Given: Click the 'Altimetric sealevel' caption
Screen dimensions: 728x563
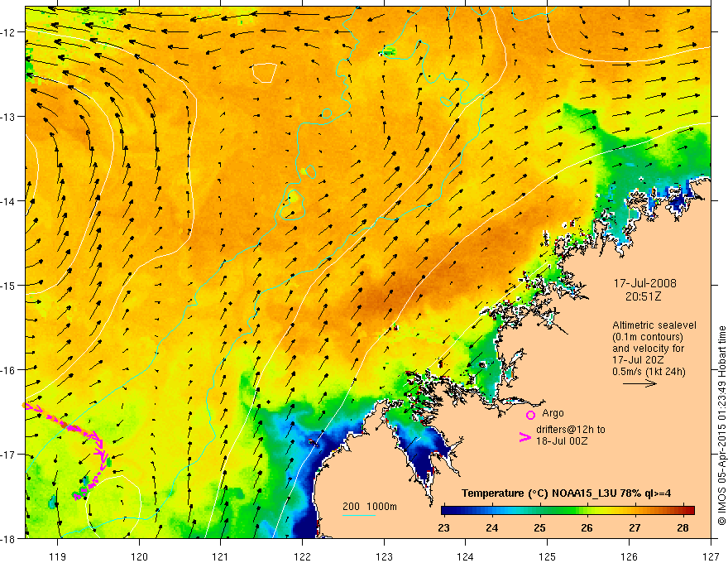Looking at the screenshot, I should click(654, 325).
